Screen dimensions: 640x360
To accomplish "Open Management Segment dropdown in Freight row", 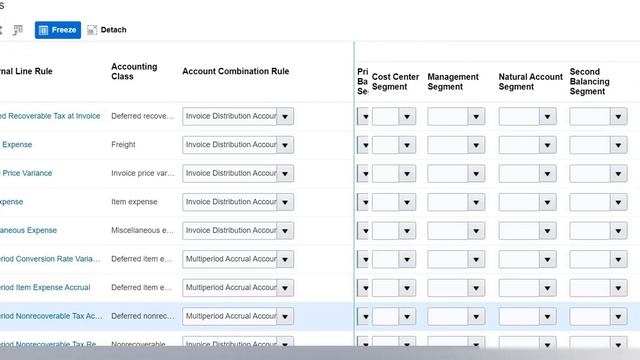I will [x=476, y=145].
